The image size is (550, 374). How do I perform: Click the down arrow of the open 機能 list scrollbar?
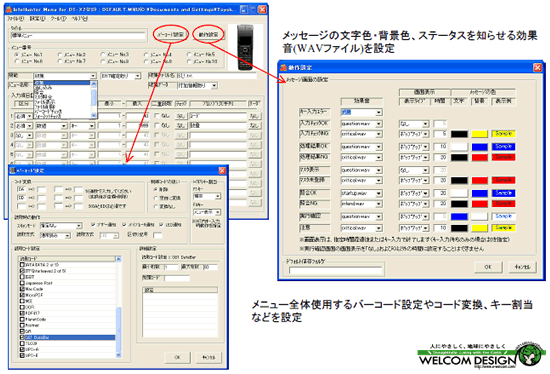coord(93,115)
